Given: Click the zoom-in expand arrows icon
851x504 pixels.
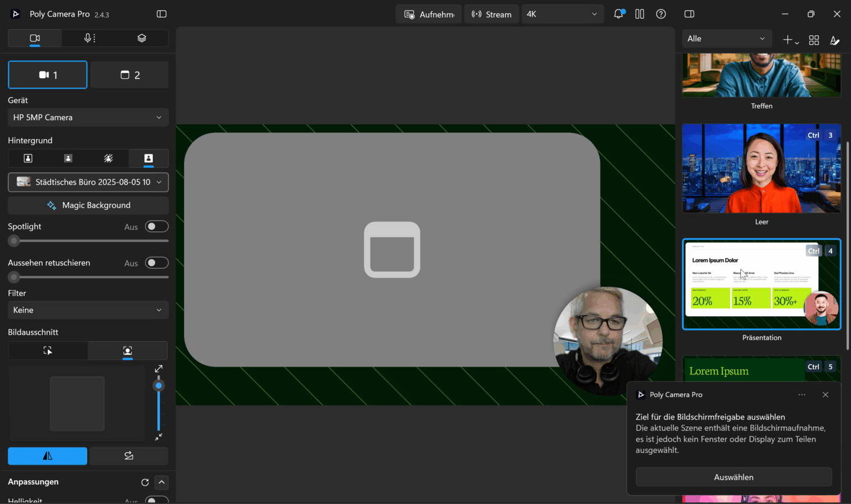Looking at the screenshot, I should tap(158, 369).
